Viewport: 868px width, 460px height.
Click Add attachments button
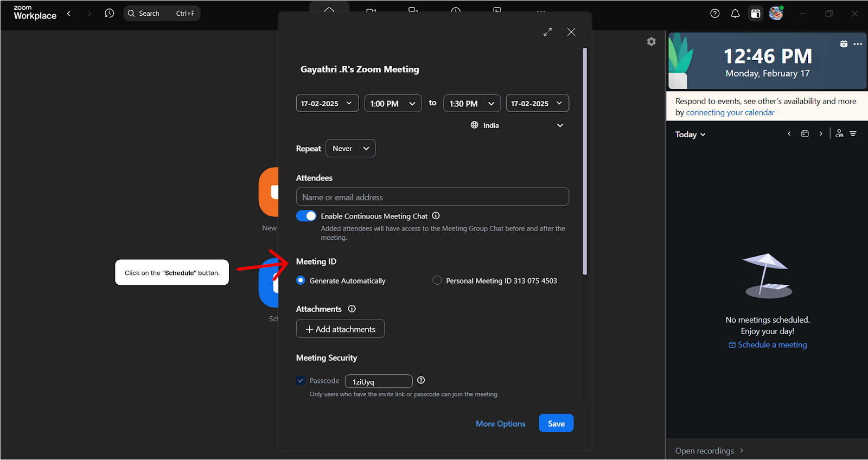340,329
